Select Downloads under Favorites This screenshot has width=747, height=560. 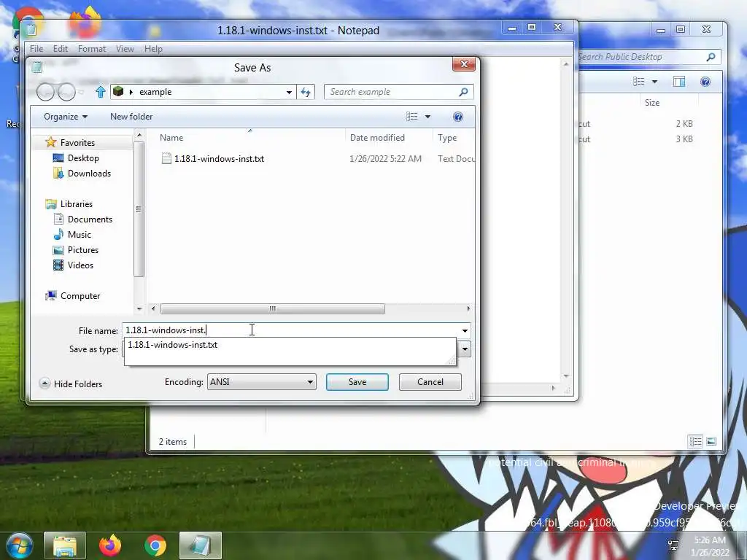pos(89,174)
